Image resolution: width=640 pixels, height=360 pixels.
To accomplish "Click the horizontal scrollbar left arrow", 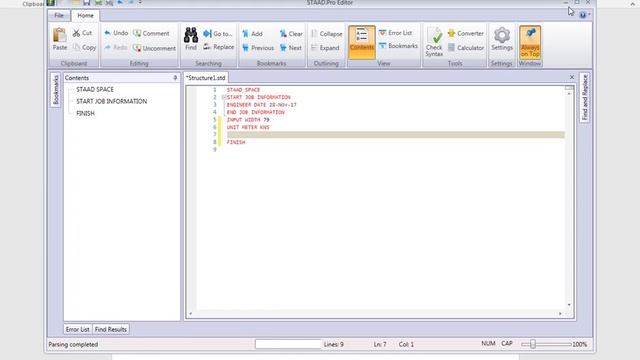I will point(191,314).
